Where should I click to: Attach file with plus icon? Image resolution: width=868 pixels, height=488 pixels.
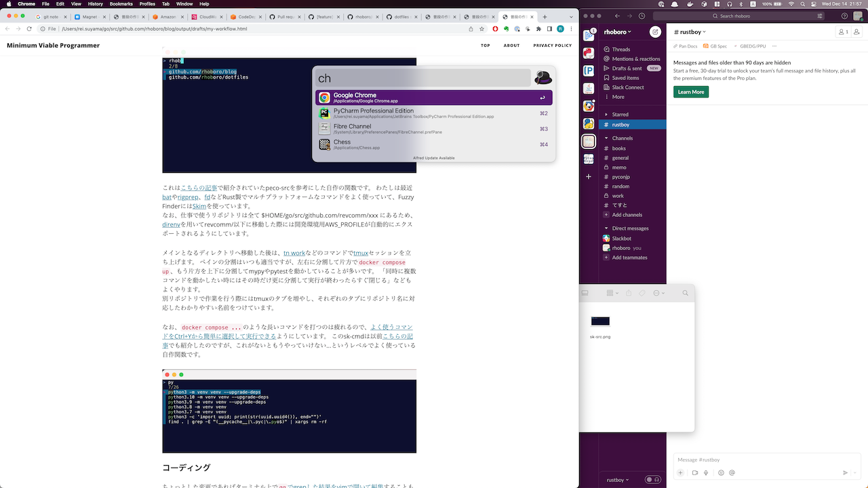coord(681,472)
